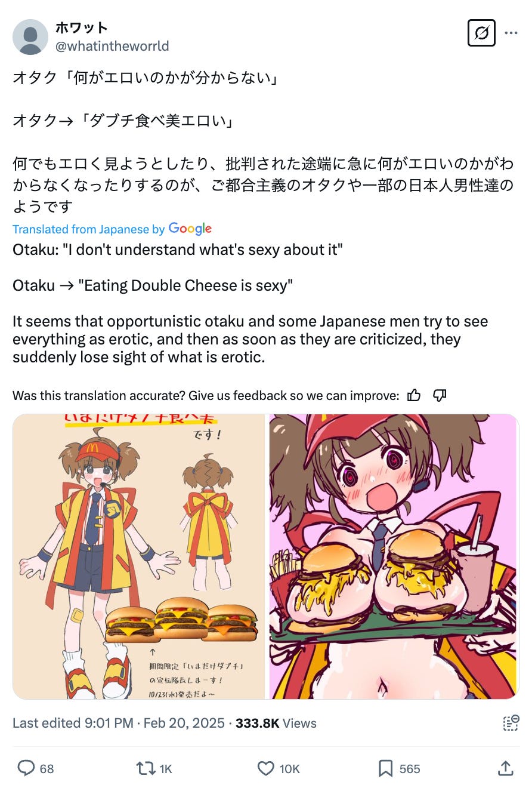Viewport: 532px width, 788px height.
Task: Open the 333.8K Views analytics
Action: 276,723
